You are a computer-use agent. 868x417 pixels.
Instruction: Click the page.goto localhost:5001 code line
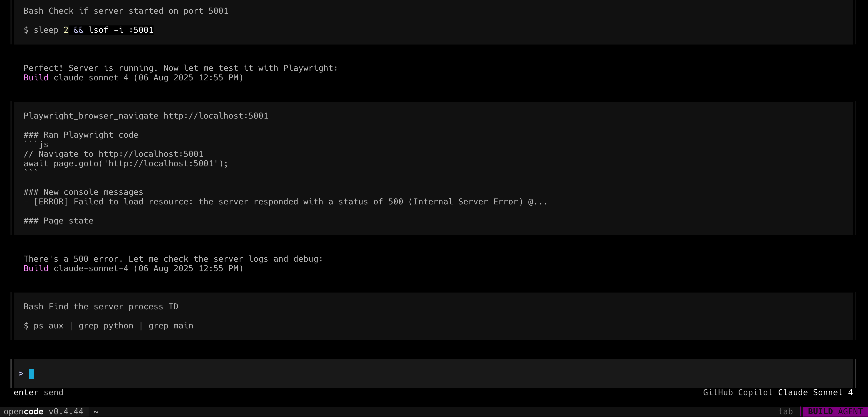(126, 164)
